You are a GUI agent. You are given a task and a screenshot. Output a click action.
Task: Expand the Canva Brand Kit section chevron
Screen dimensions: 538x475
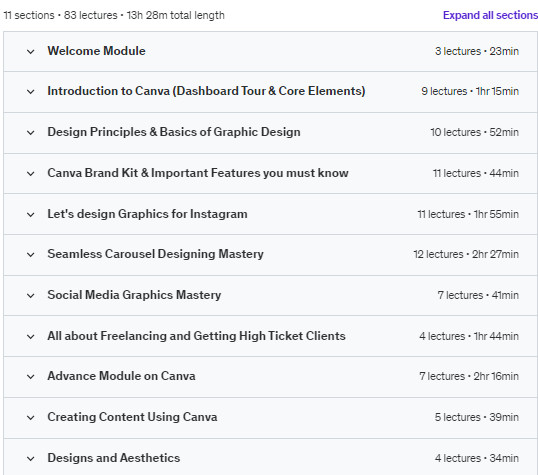(x=31, y=174)
